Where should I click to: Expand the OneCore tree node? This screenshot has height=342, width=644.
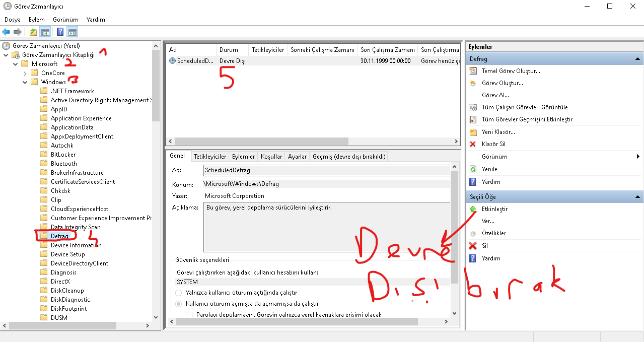25,73
